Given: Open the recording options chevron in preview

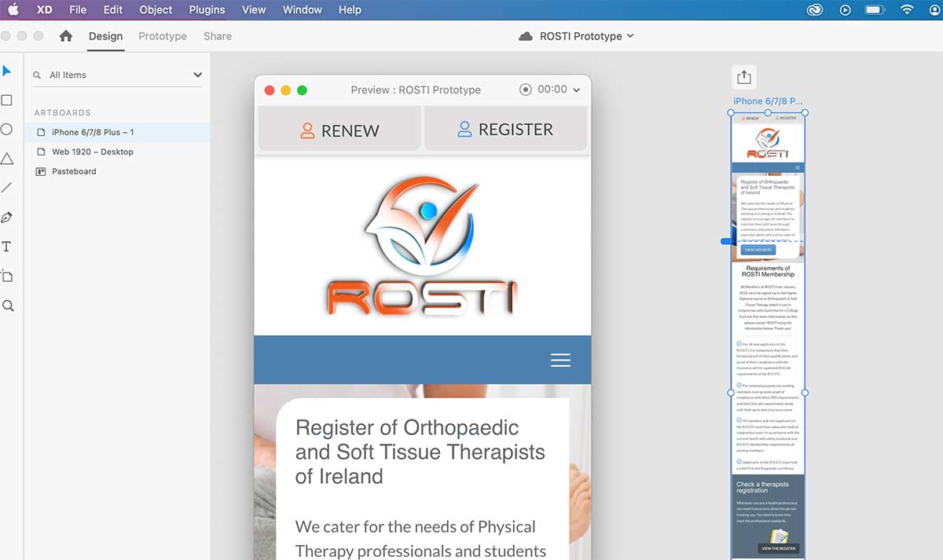Looking at the screenshot, I should (x=577, y=90).
